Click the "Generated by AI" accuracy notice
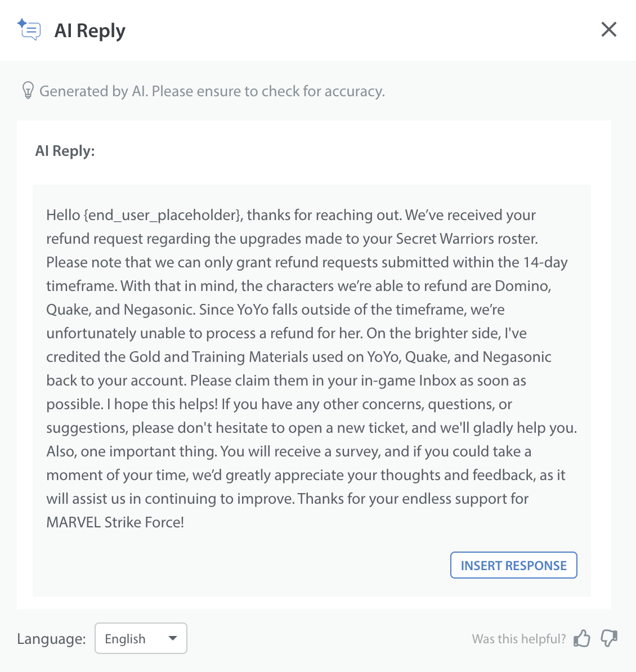This screenshot has height=672, width=636. coord(212,91)
